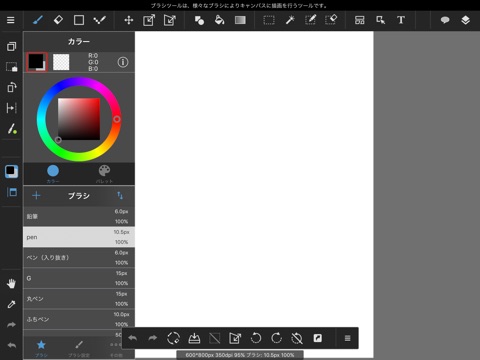Open the speech bubble materials

click(x=445, y=20)
